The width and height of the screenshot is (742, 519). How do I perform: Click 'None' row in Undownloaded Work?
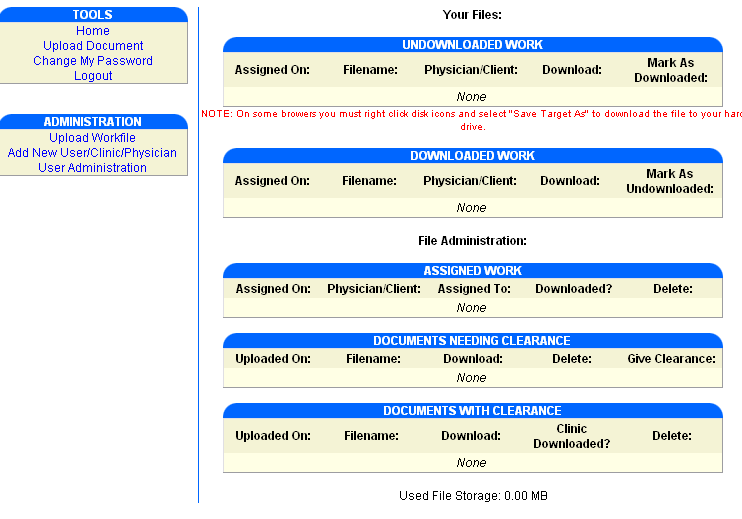472,97
